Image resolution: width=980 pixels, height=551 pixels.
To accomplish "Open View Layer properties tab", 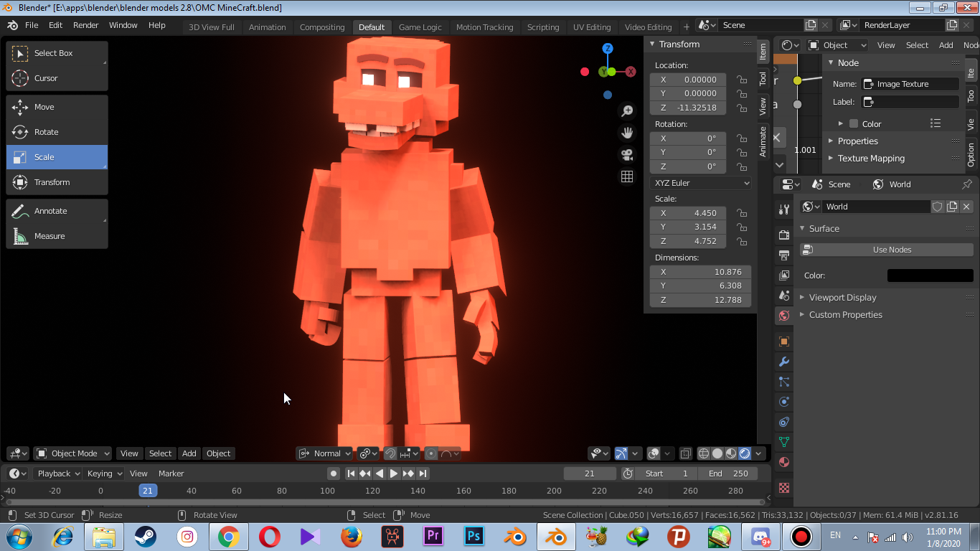I will 783,275.
